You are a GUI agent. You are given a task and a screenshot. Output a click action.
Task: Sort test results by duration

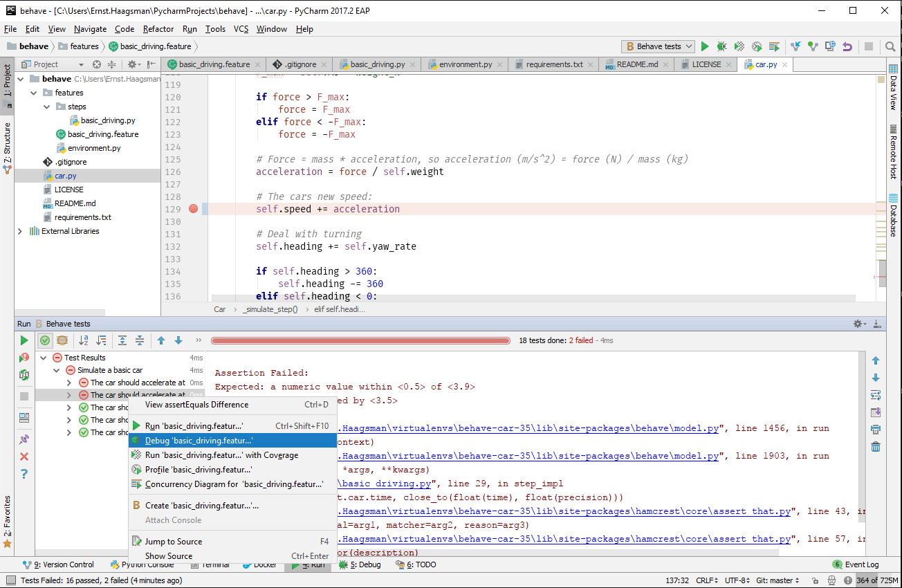101,340
